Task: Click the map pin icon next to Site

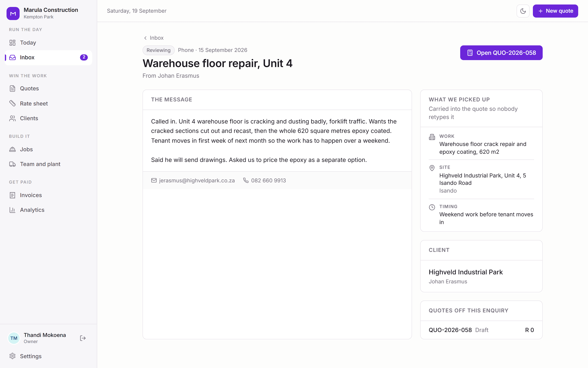Action: click(x=432, y=168)
